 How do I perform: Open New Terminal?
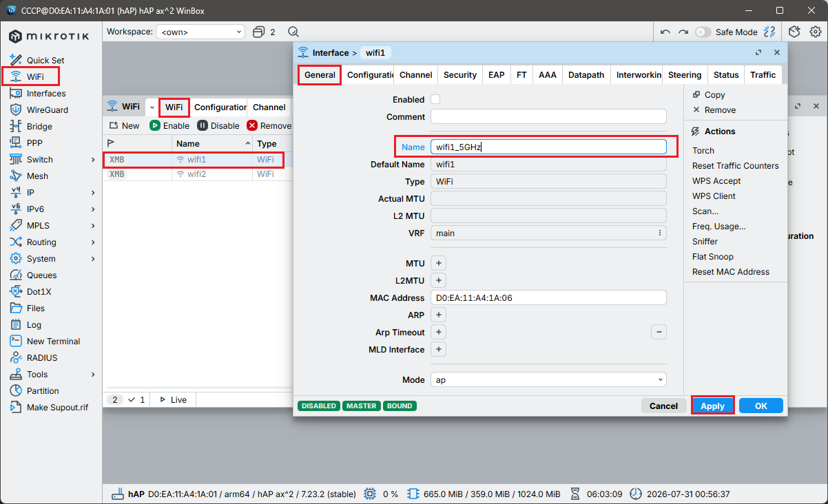pyautogui.click(x=53, y=342)
